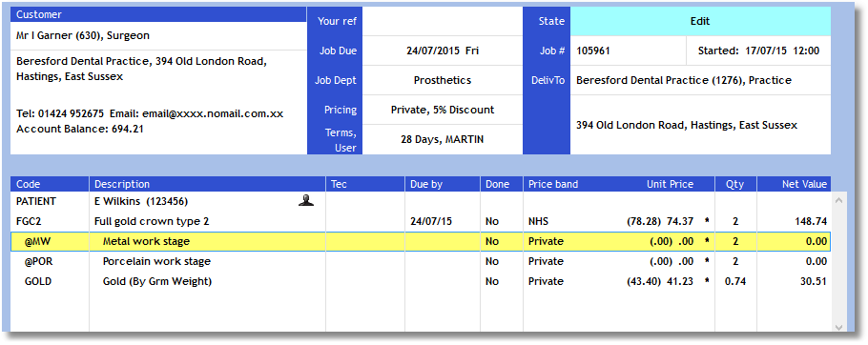Click the FGC2 due-by date 24/07/15
The width and height of the screenshot is (868, 345).
tap(431, 221)
